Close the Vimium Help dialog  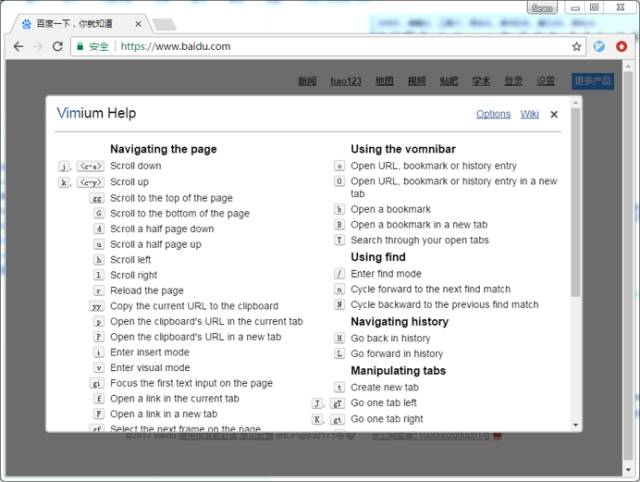[554, 115]
